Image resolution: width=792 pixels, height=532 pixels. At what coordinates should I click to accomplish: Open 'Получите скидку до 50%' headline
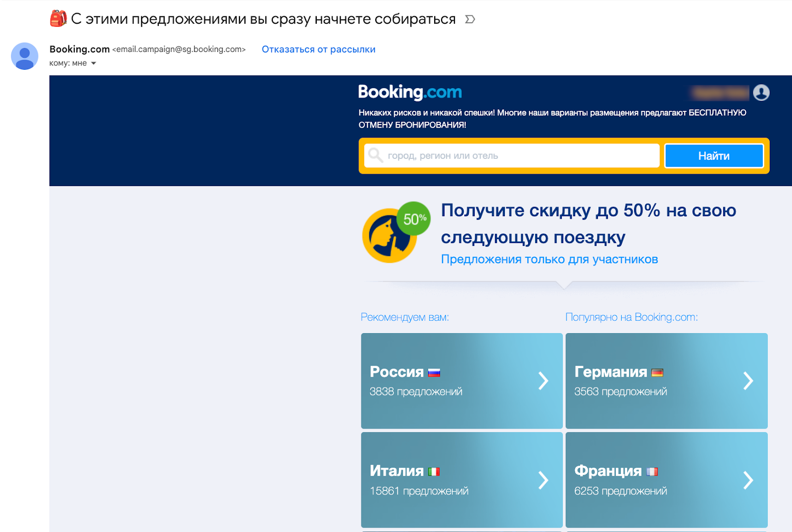tap(588, 224)
